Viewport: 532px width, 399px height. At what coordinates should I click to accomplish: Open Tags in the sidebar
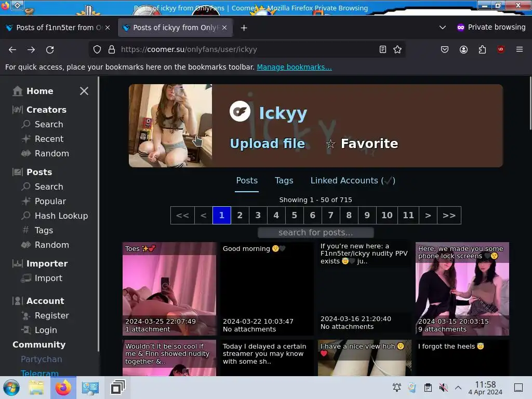tap(37, 230)
